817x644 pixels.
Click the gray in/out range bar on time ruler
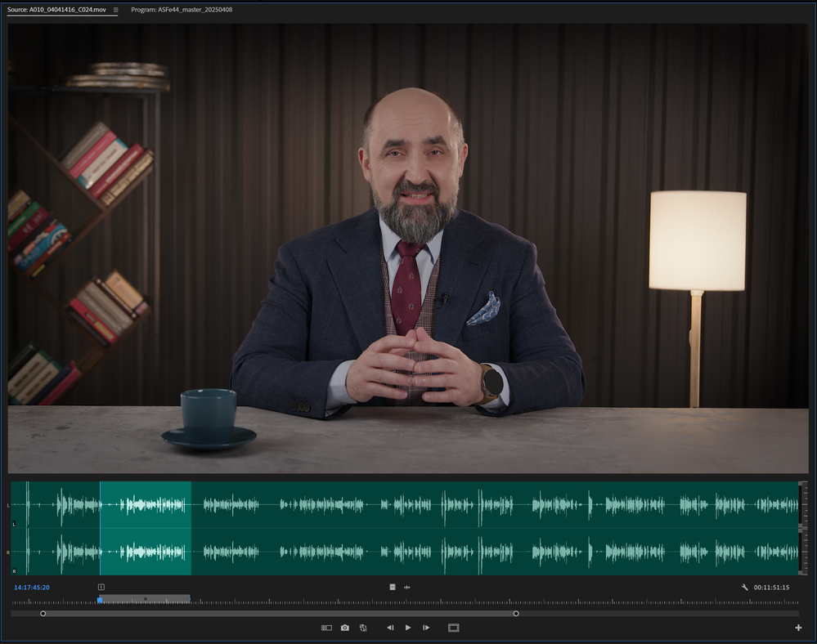pos(145,599)
